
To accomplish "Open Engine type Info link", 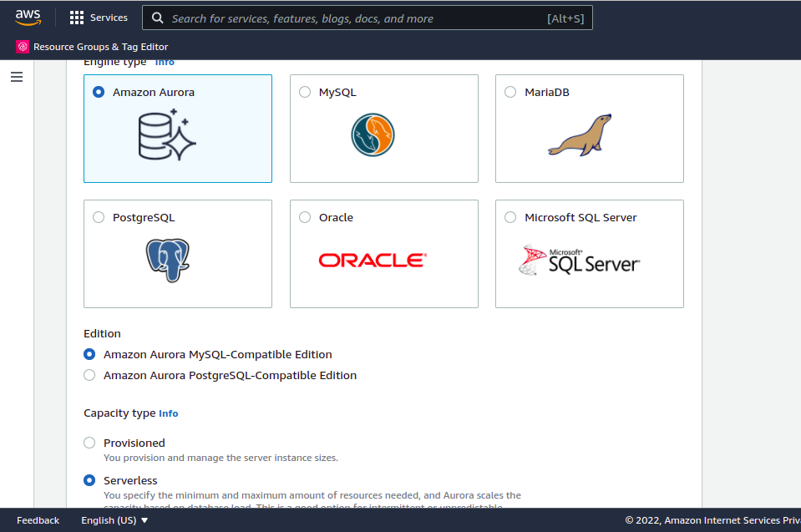I will click(x=165, y=63).
